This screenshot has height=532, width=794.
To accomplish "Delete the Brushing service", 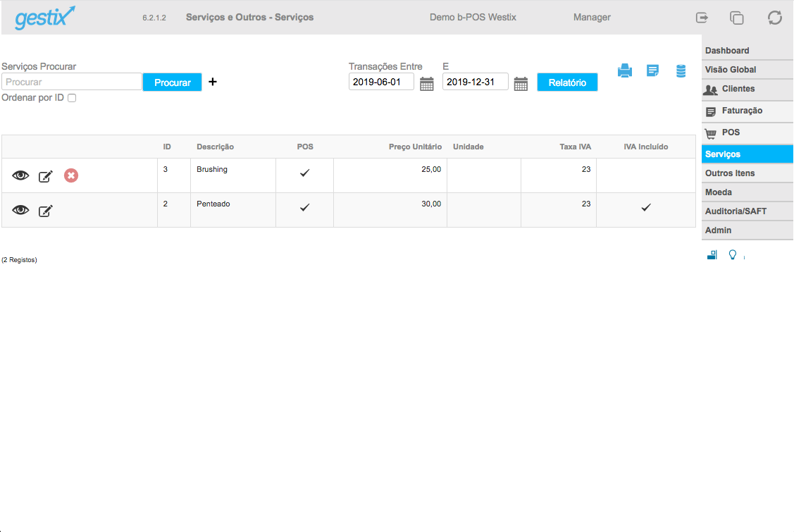I will point(71,175).
